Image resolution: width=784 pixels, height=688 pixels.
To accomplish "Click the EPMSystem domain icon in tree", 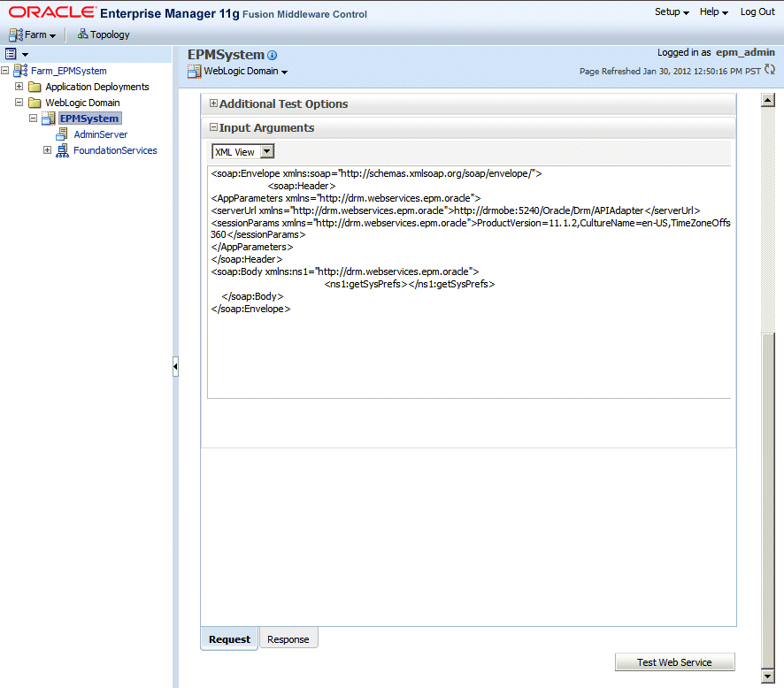I will [49, 118].
